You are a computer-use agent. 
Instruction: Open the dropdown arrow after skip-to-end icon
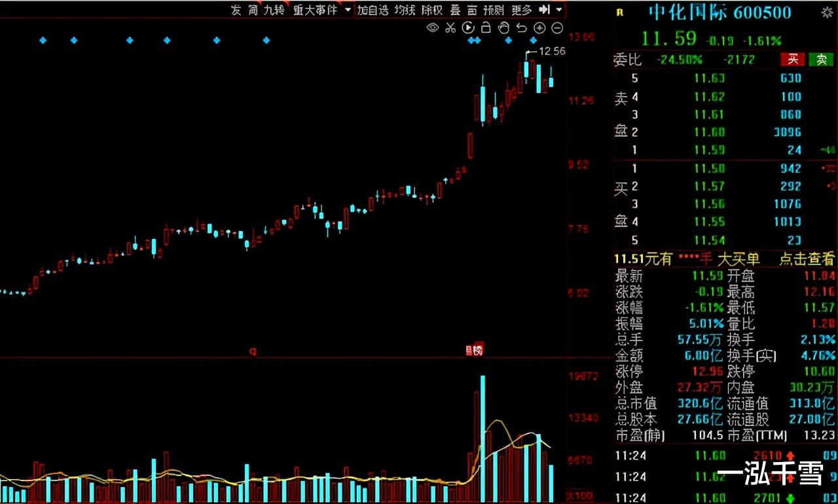pyautogui.click(x=558, y=10)
